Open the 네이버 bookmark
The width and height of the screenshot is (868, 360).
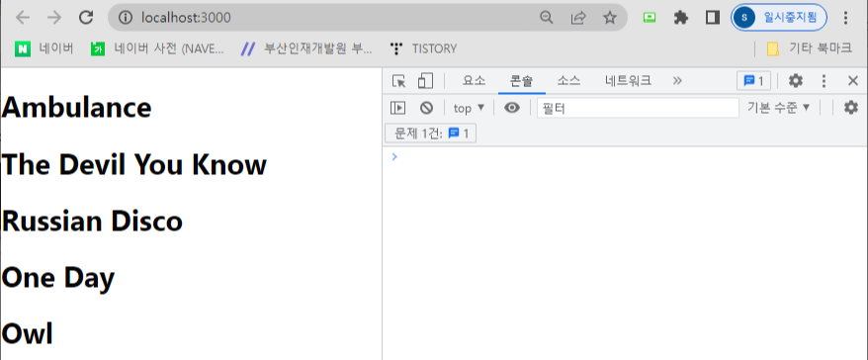pyautogui.click(x=44, y=48)
